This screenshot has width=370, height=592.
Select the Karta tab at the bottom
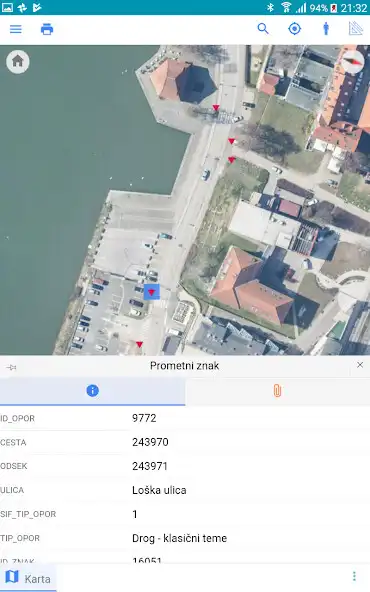28,578
